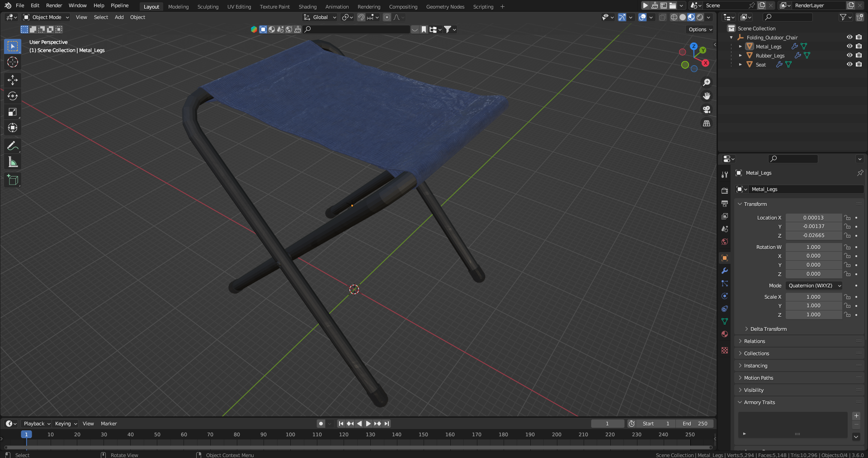Open the Render menu
The image size is (868, 458).
click(x=54, y=5)
